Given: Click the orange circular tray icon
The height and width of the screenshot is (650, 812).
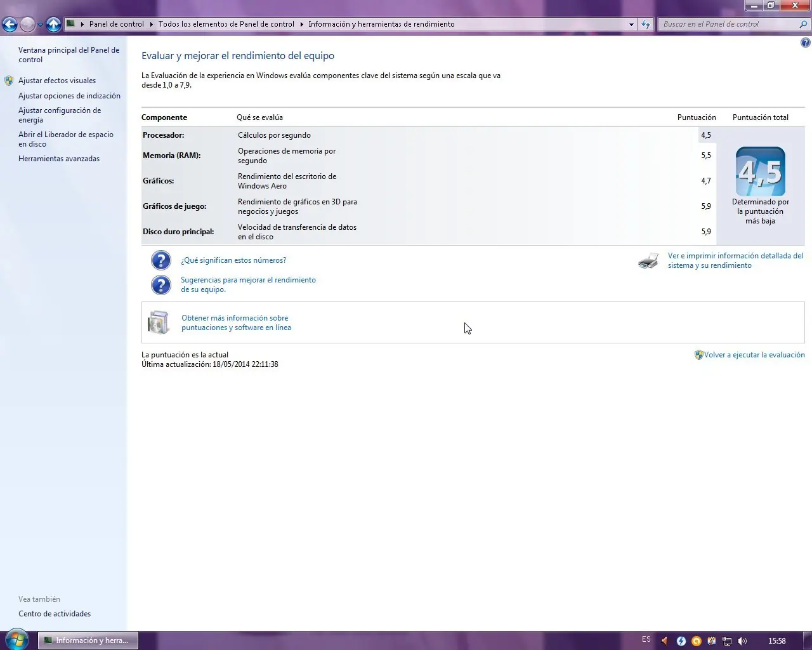Looking at the screenshot, I should pos(696,641).
